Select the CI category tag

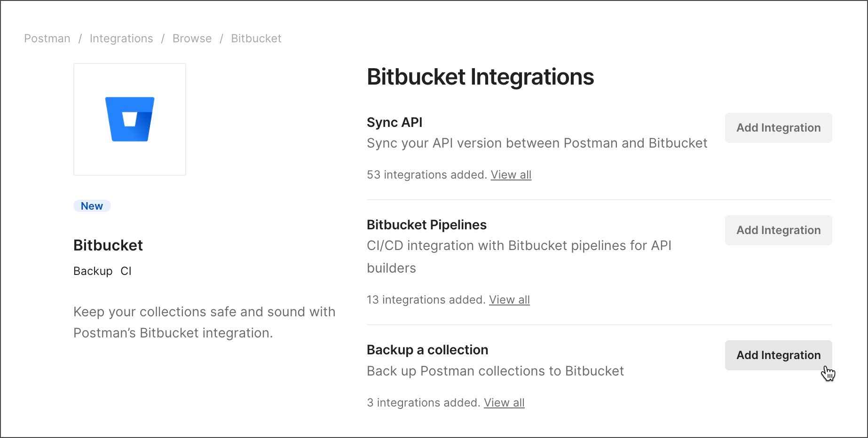point(126,271)
